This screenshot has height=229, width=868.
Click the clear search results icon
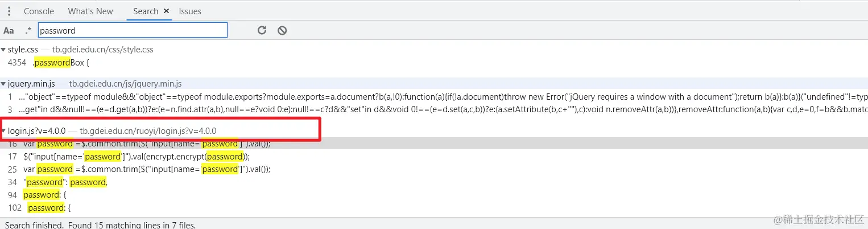pyautogui.click(x=282, y=31)
